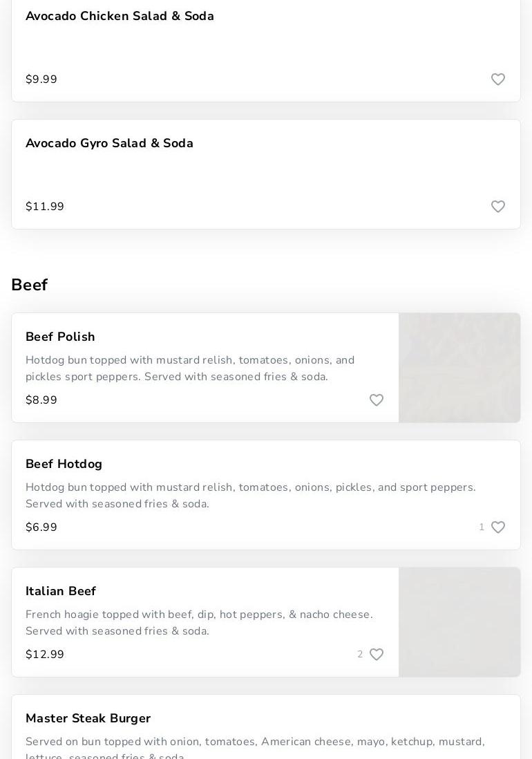532x759 pixels.
Task: Tap heart icon on Avocado Gyro Salad
Action: (x=498, y=207)
